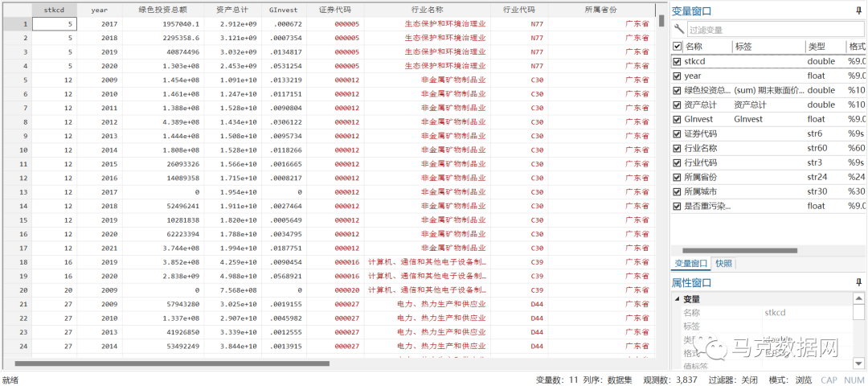Uncheck the stkcd variable checkbox
This screenshot has height=386, width=868.
point(677,61)
